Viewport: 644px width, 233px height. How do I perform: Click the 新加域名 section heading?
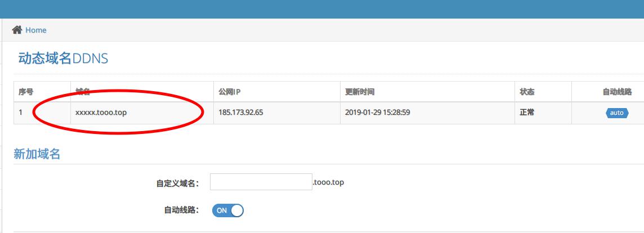pos(37,154)
